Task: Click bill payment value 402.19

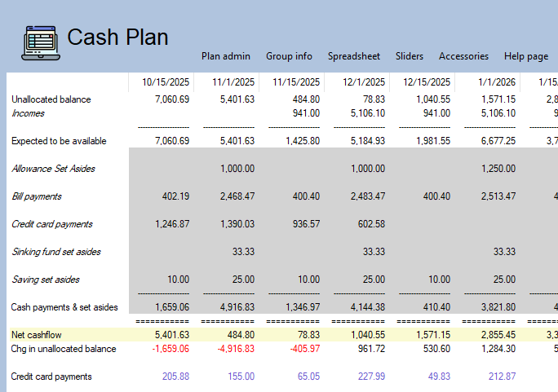Action: [x=175, y=196]
